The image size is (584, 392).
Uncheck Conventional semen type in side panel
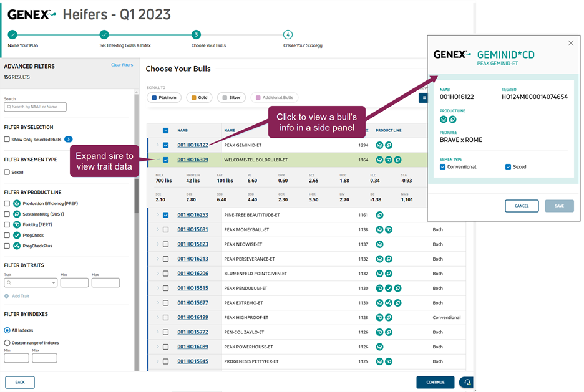(442, 166)
